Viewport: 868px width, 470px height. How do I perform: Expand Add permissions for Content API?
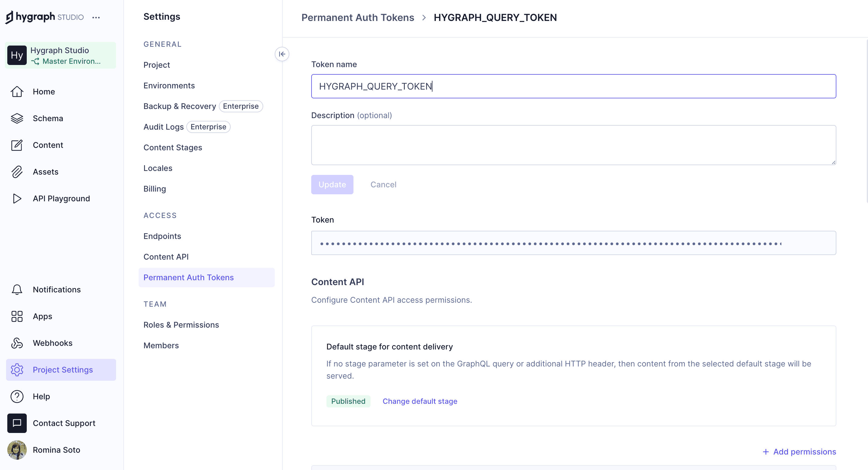click(799, 451)
